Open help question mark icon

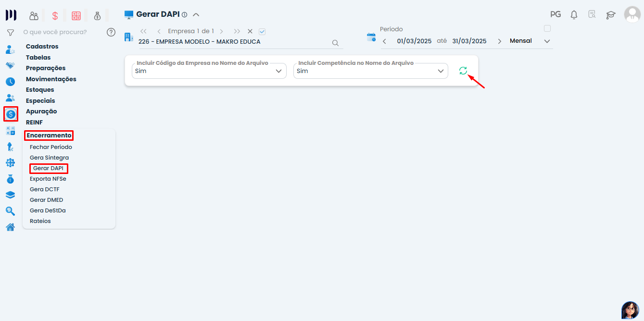pyautogui.click(x=111, y=32)
